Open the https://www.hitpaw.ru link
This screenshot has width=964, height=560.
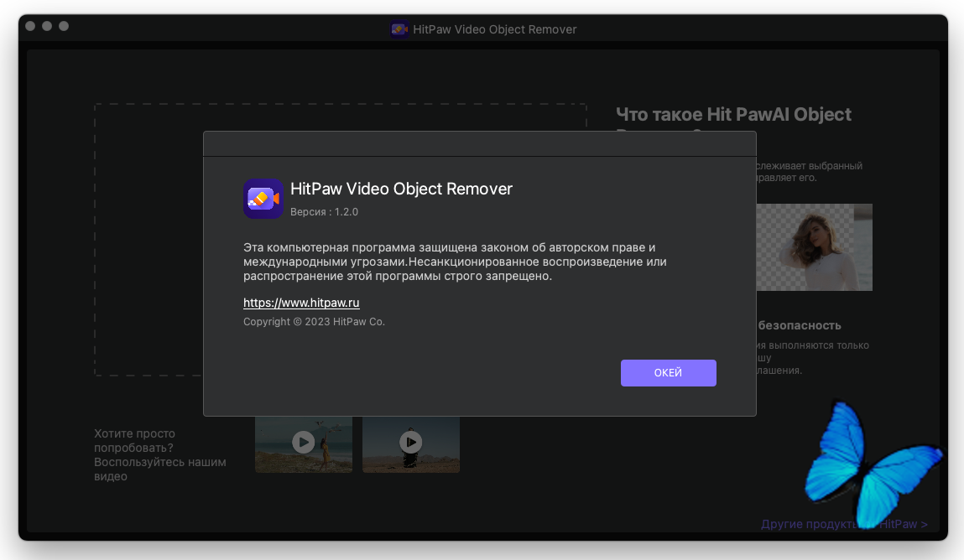(x=301, y=303)
